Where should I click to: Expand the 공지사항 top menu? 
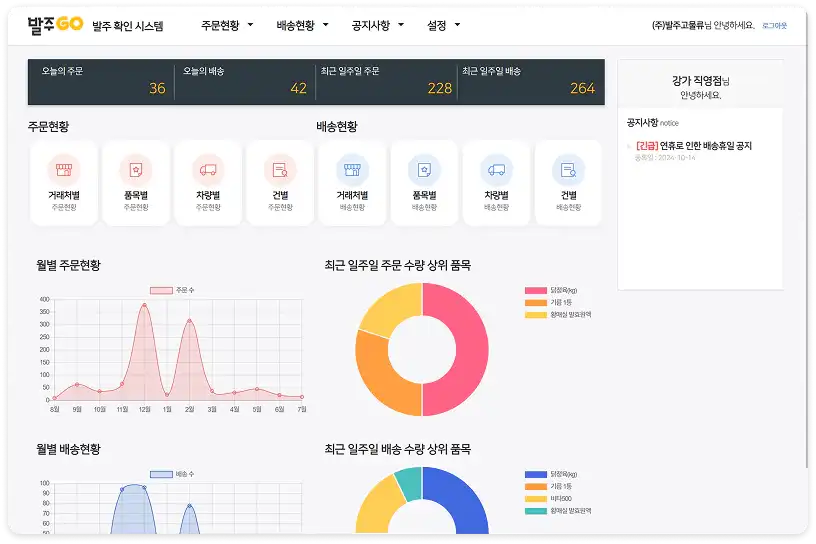tap(377, 25)
